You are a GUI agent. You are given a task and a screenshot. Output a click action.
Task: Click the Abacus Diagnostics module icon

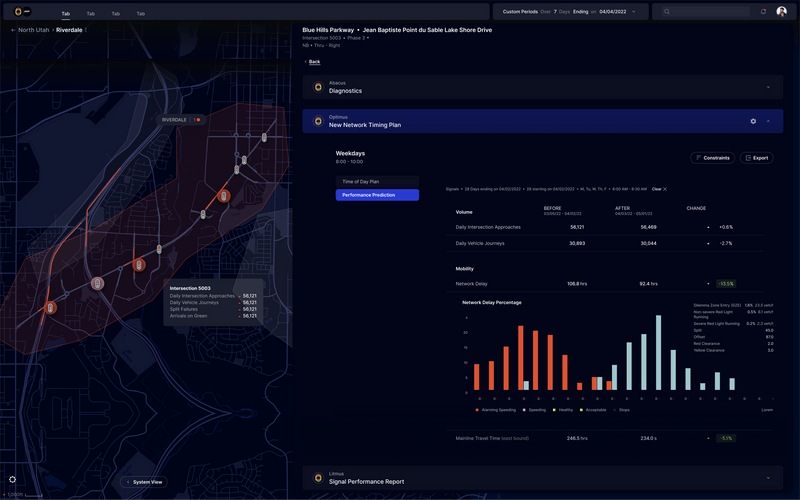317,87
